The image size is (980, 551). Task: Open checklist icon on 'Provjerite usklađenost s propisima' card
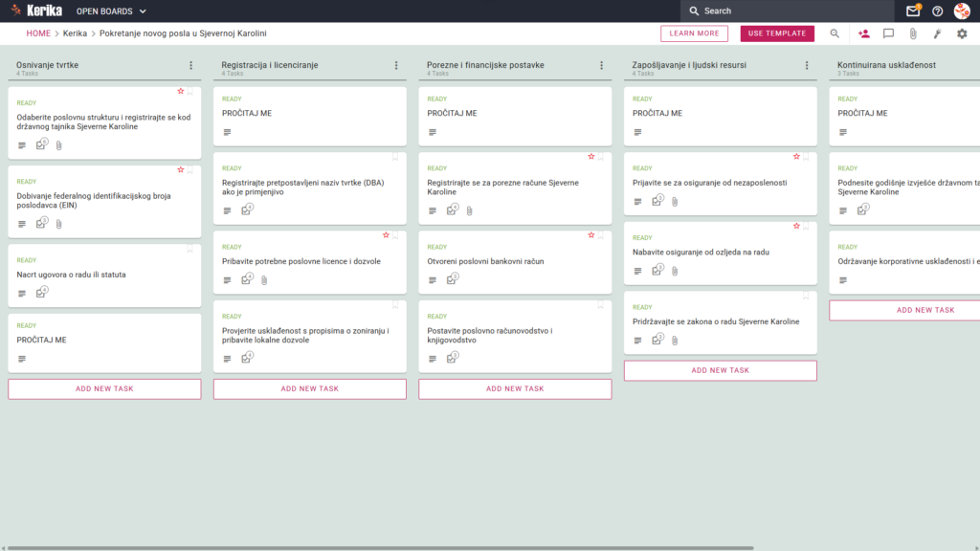click(247, 358)
